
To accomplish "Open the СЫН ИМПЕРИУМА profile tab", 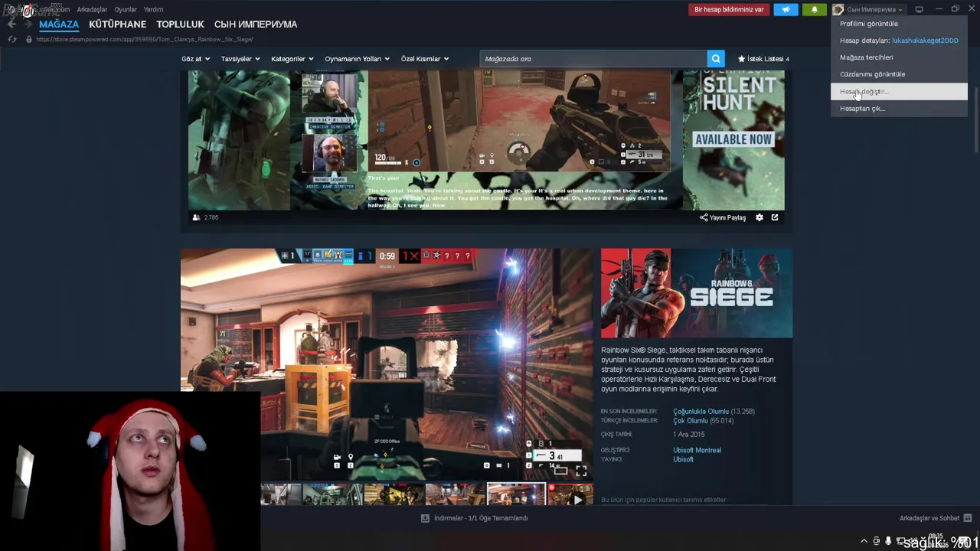I will (x=256, y=24).
